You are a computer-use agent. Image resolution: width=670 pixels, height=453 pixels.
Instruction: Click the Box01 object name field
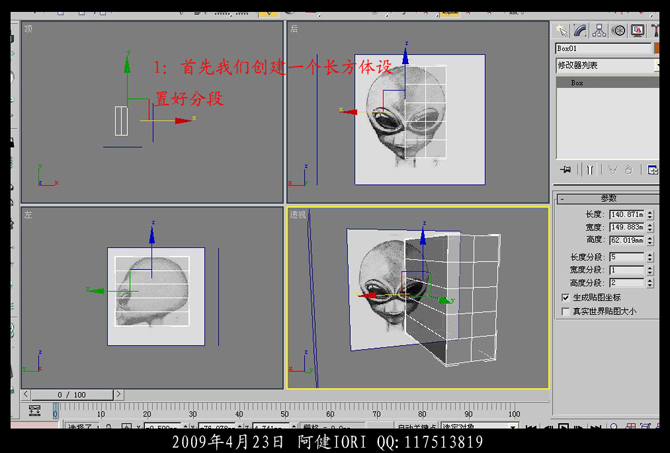pos(603,49)
